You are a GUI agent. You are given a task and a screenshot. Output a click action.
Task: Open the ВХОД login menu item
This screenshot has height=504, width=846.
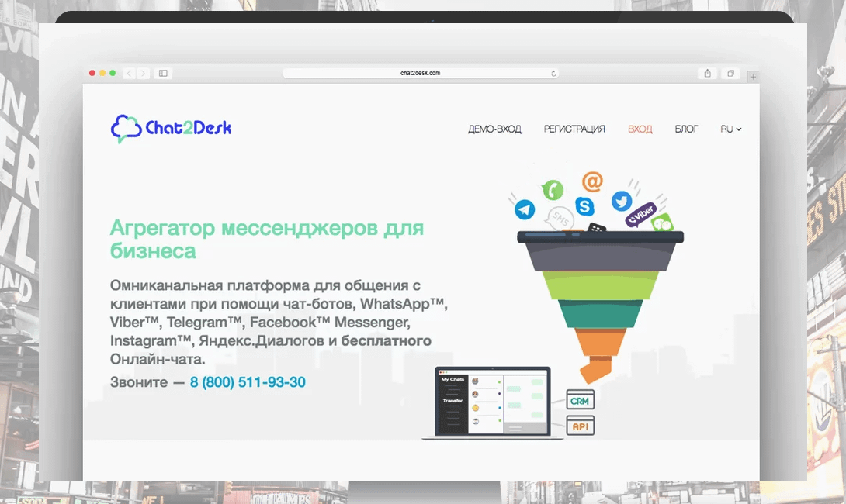640,129
